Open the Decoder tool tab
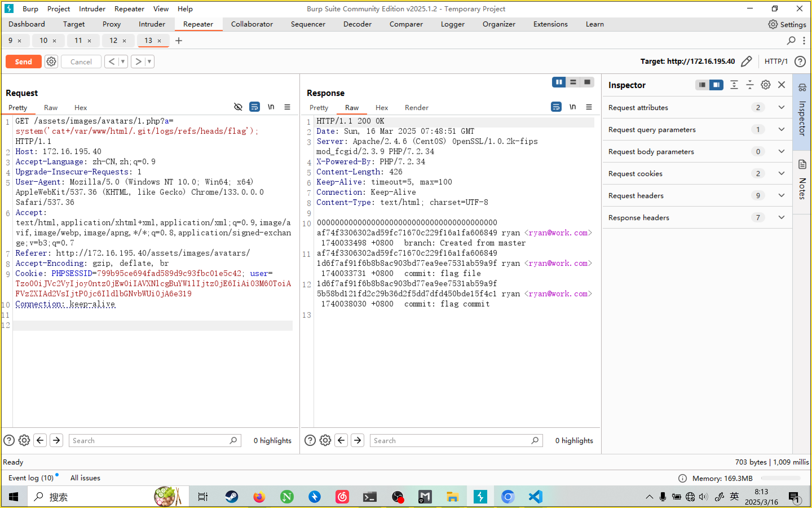Screen dimensions: 812x508 (357, 24)
